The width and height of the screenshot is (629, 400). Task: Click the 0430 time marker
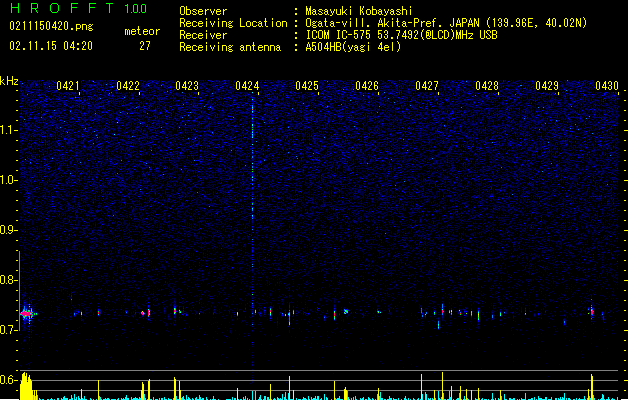pos(607,86)
